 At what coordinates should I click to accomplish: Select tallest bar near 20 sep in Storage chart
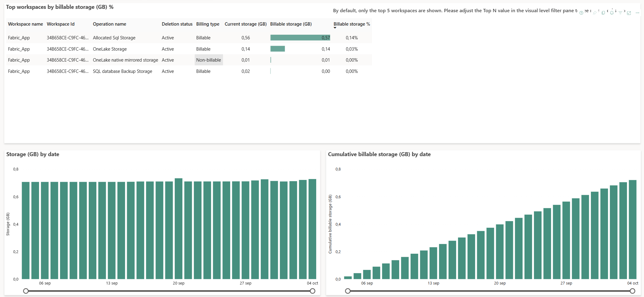pos(178,229)
